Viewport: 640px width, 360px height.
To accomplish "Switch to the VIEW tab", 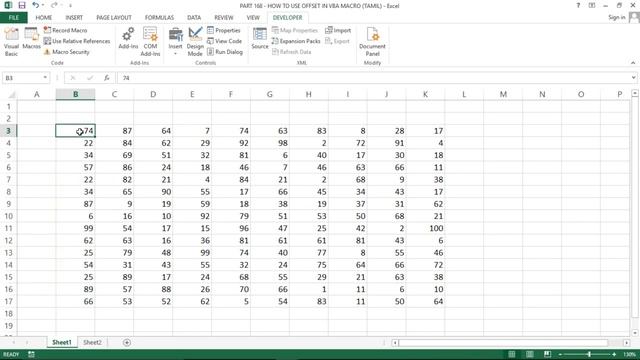I will pyautogui.click(x=253, y=18).
